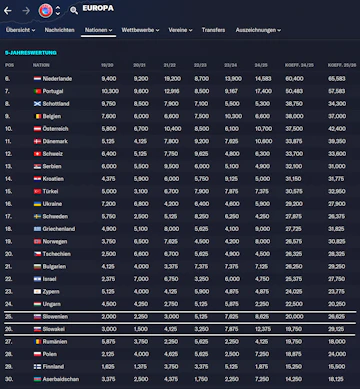
Task: Select Polen's 24,000 coefficient value
Action: [x=337, y=354]
